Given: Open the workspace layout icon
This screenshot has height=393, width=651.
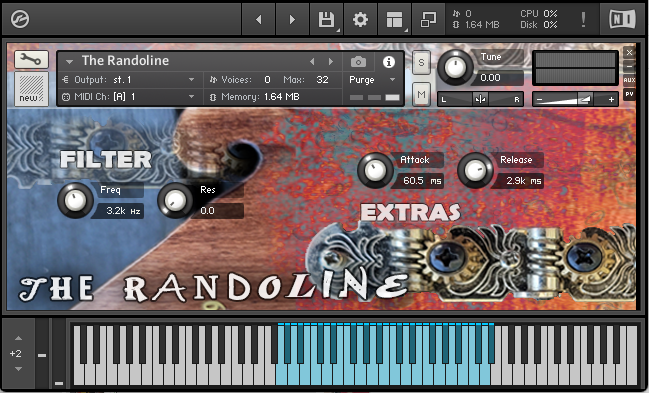Looking at the screenshot, I should 394,19.
